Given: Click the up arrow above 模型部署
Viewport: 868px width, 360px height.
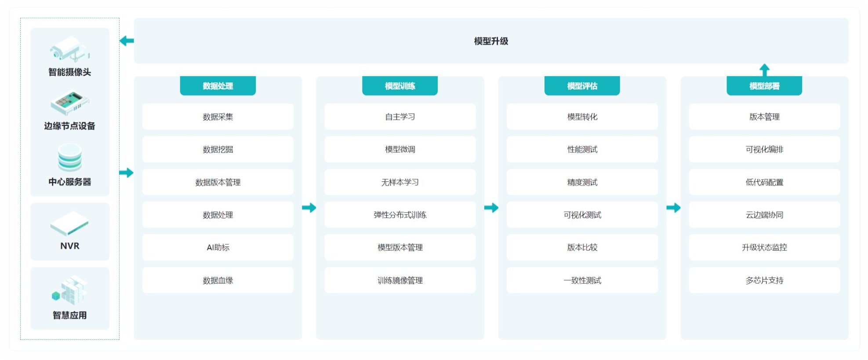Looking at the screenshot, I should coord(764,70).
